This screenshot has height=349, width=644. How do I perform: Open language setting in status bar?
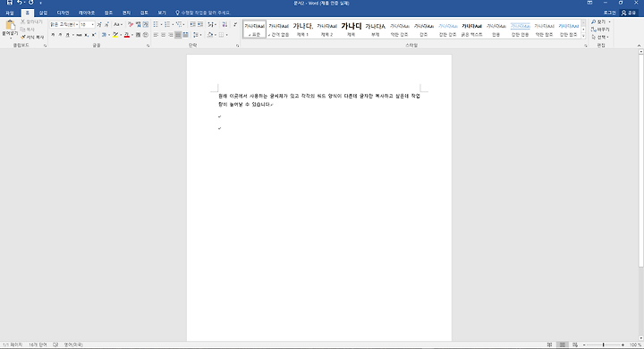(x=73, y=345)
